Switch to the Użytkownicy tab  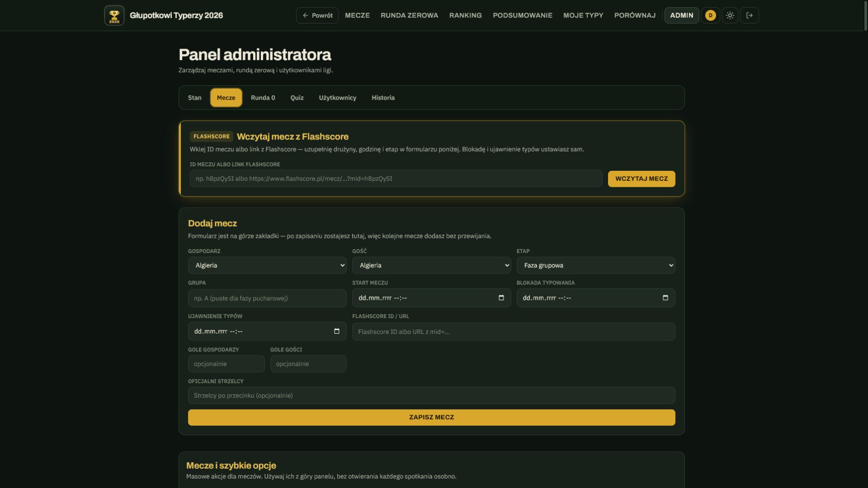point(338,98)
